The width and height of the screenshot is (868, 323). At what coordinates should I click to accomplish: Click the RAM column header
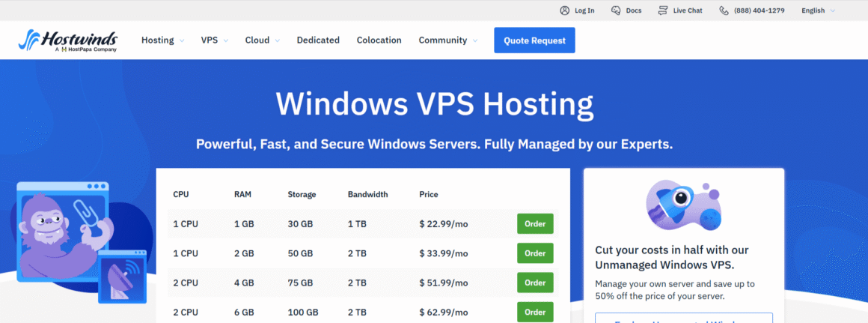pos(242,194)
